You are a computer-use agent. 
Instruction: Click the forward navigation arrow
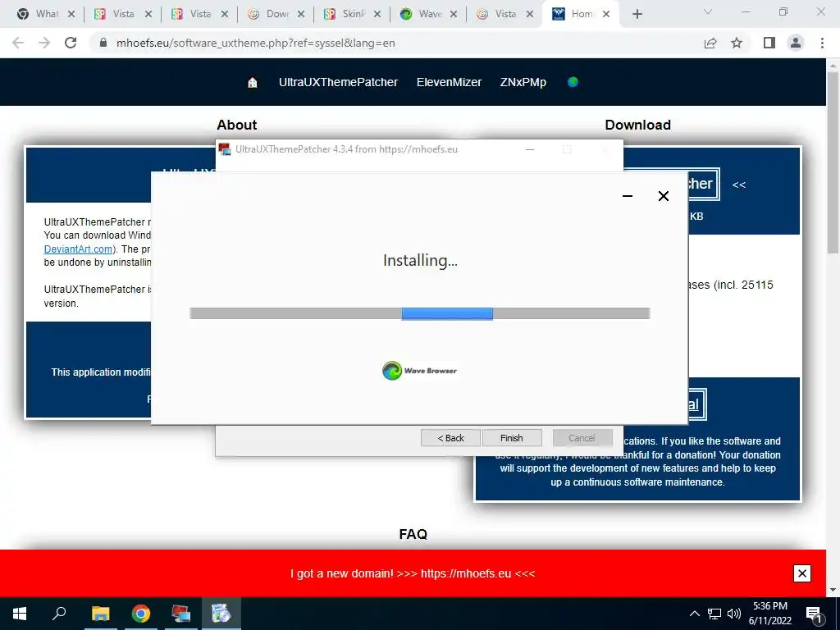44,43
